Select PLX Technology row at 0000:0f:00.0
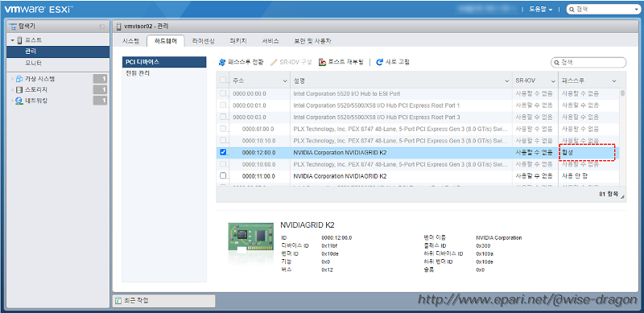This screenshot has width=644, height=313. tap(418, 129)
